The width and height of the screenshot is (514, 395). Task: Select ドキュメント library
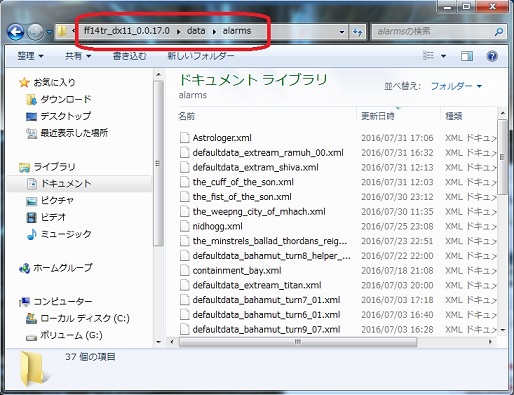click(x=66, y=184)
